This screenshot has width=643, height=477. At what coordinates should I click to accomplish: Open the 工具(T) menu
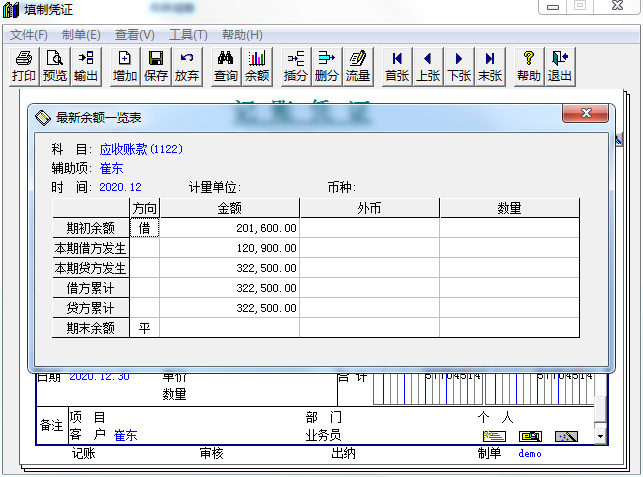click(x=188, y=35)
